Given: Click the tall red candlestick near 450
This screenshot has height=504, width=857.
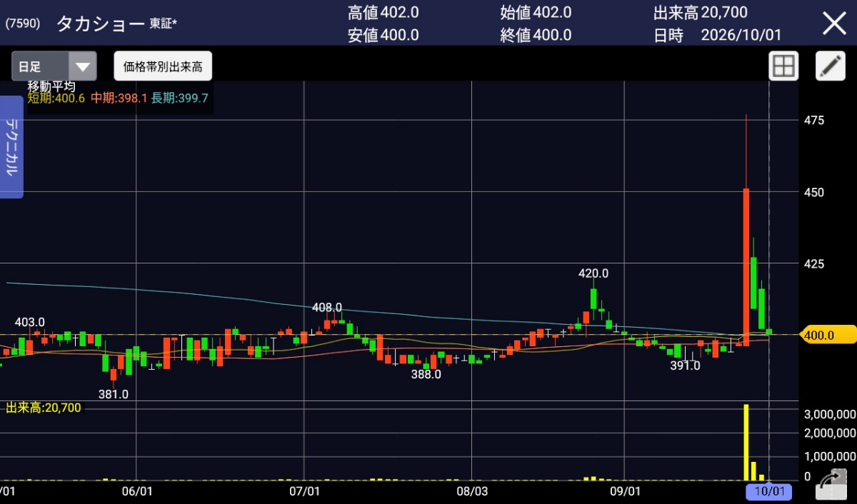Looking at the screenshot, I should (x=746, y=267).
